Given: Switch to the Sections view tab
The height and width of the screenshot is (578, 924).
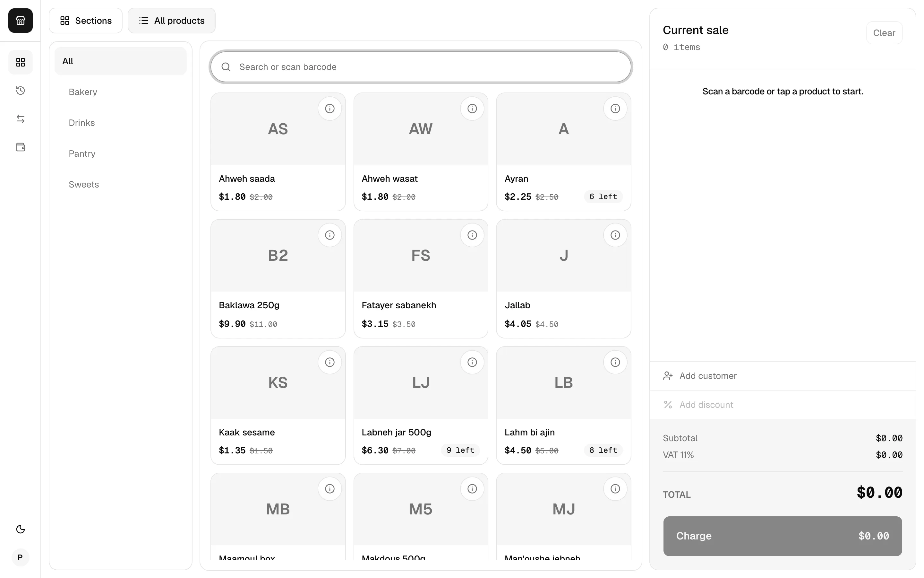Looking at the screenshot, I should click(x=86, y=21).
